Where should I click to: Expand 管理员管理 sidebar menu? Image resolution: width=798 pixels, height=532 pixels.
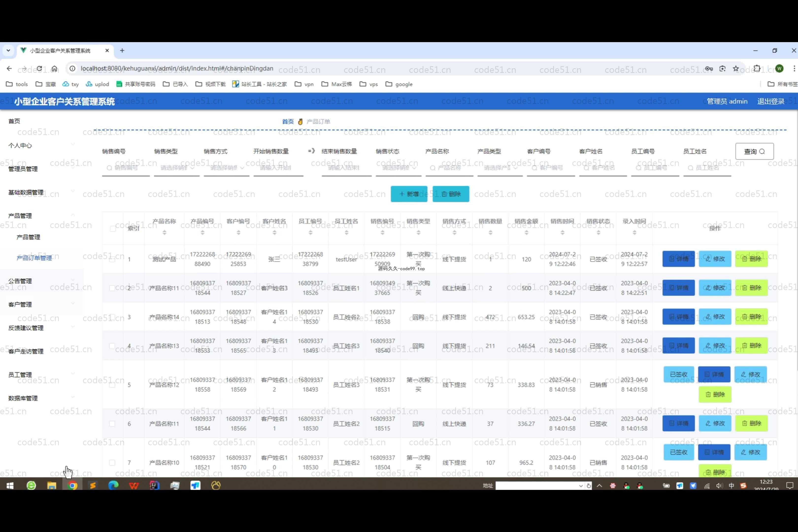tap(41, 169)
